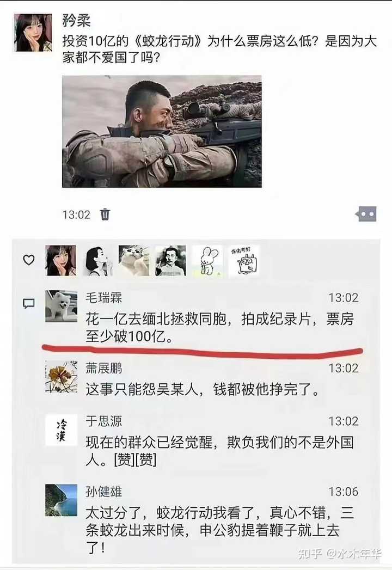Open 矜柔's profile avatar at top
The image size is (392, 570).
(x=33, y=33)
